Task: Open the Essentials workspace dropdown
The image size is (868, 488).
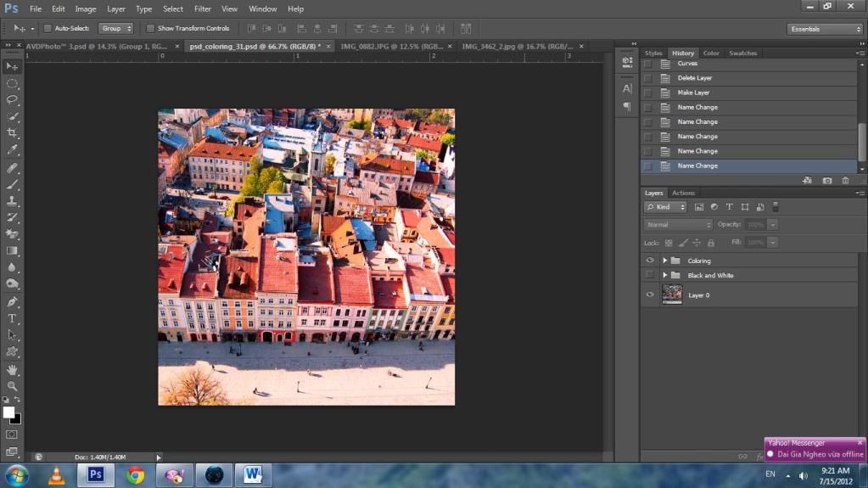Action: (825, 29)
